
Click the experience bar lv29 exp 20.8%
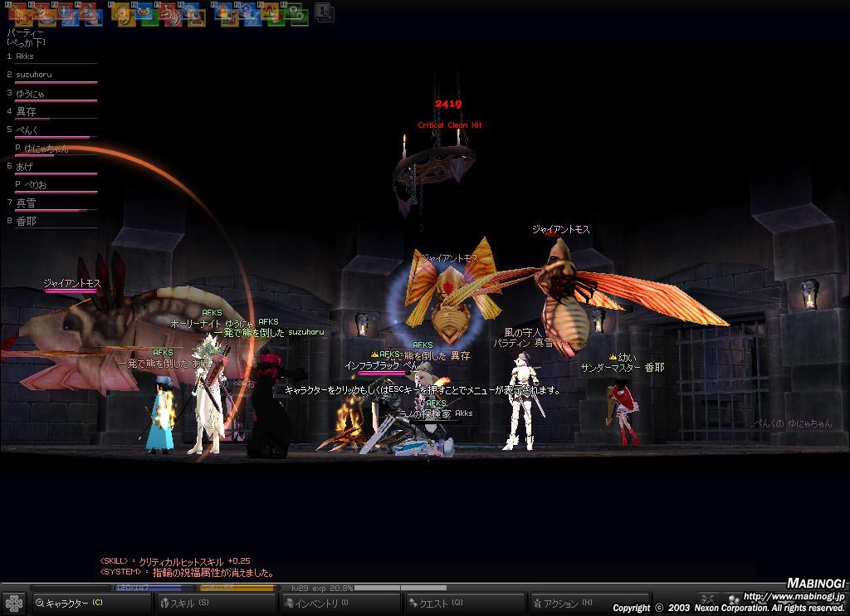pyautogui.click(x=369, y=588)
